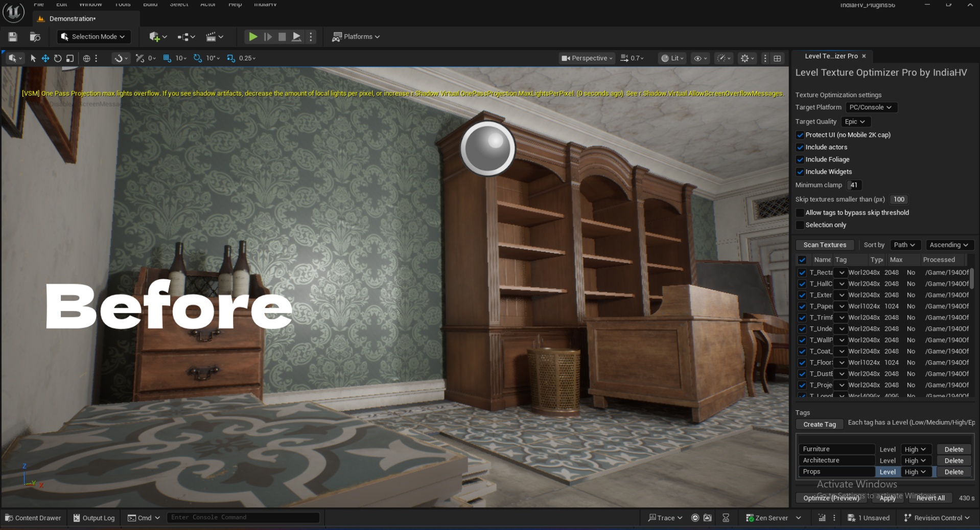Open Sort by Path dropdown
Image resolution: width=980 pixels, height=530 pixels.
click(904, 245)
